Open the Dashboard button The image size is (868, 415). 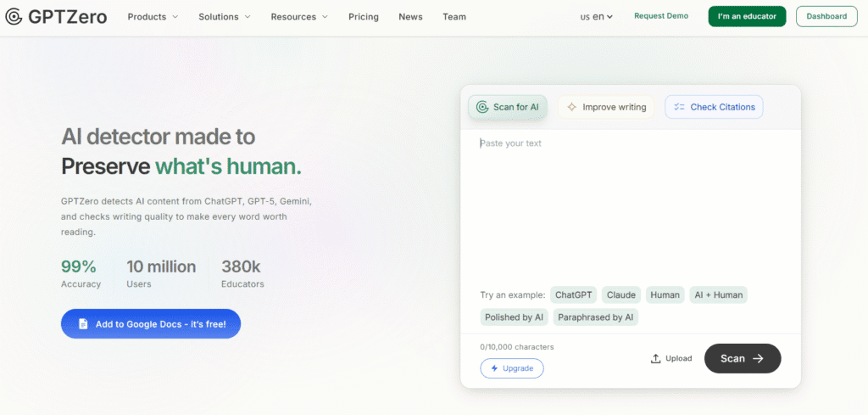[826, 16]
